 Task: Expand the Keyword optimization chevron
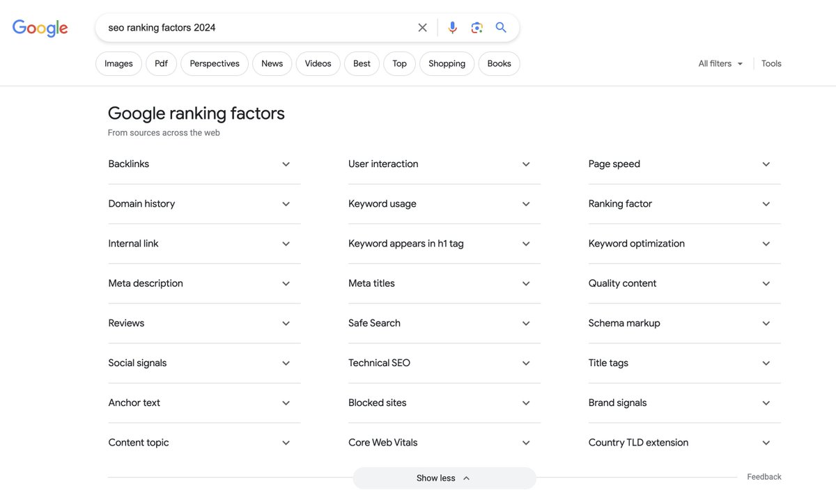click(766, 244)
